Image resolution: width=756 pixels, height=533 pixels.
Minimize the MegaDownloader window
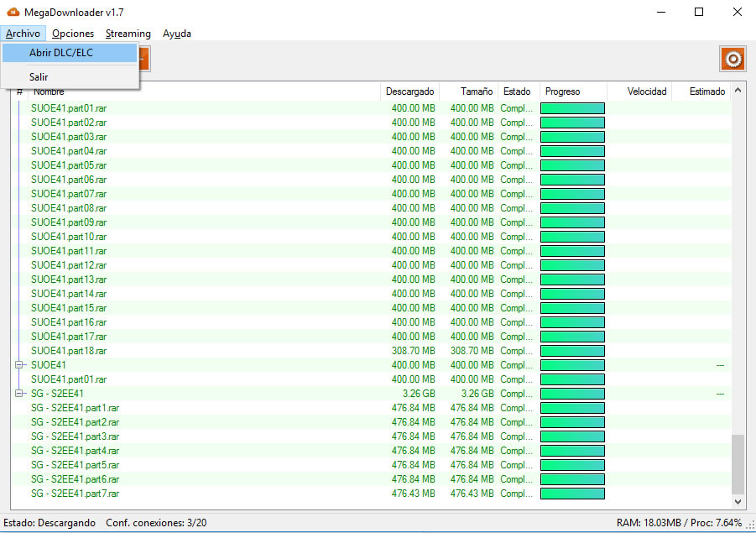coord(661,12)
